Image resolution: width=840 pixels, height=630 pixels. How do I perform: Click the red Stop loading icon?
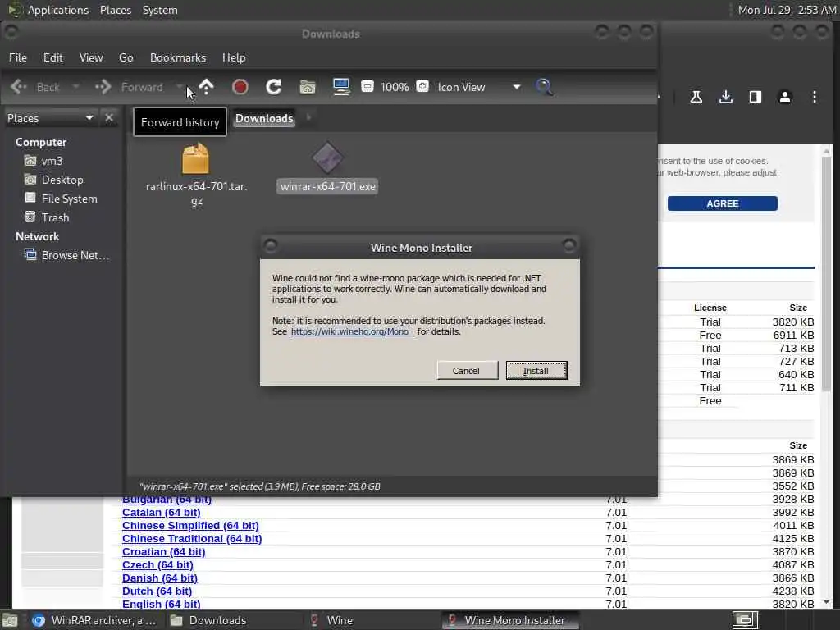coord(240,87)
